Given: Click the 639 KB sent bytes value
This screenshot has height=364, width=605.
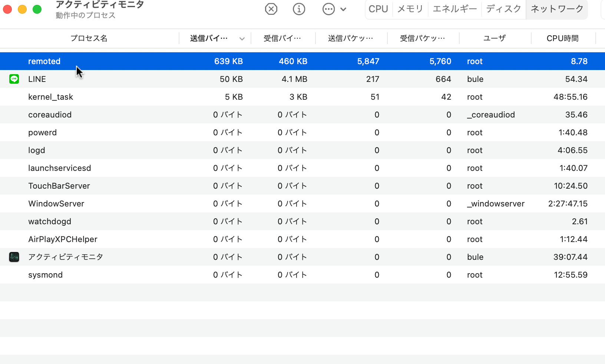Looking at the screenshot, I should pyautogui.click(x=228, y=61).
